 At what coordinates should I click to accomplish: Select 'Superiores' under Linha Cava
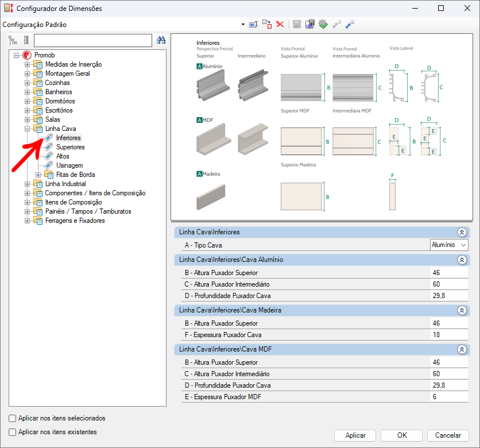click(70, 147)
